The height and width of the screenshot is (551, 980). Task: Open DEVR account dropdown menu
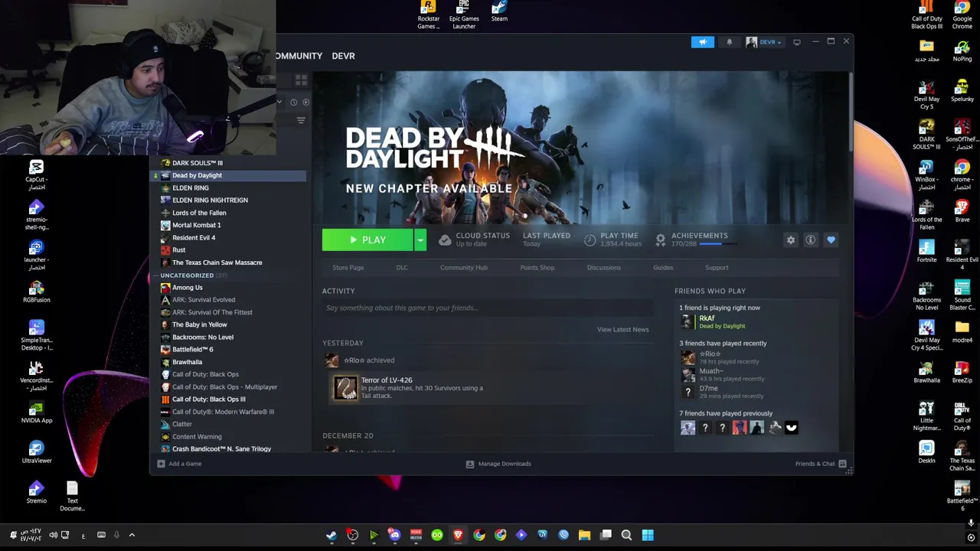(x=763, y=42)
